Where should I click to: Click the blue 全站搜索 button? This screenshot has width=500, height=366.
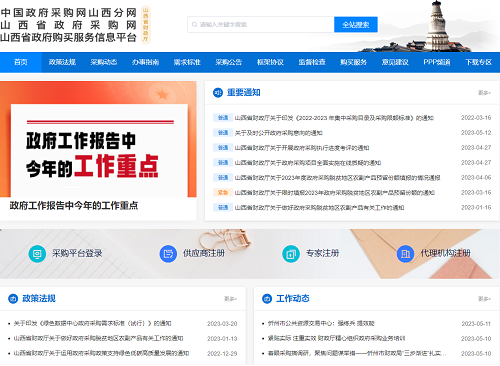coord(356,25)
